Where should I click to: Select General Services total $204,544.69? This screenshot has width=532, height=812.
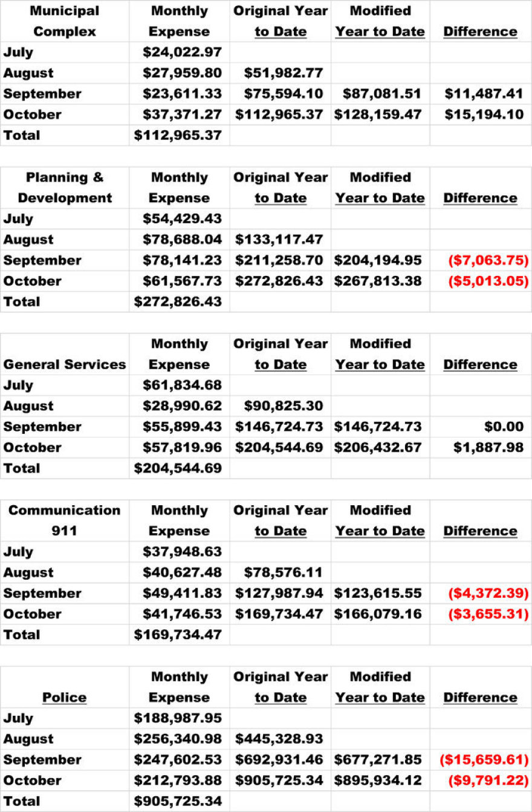coord(178,468)
